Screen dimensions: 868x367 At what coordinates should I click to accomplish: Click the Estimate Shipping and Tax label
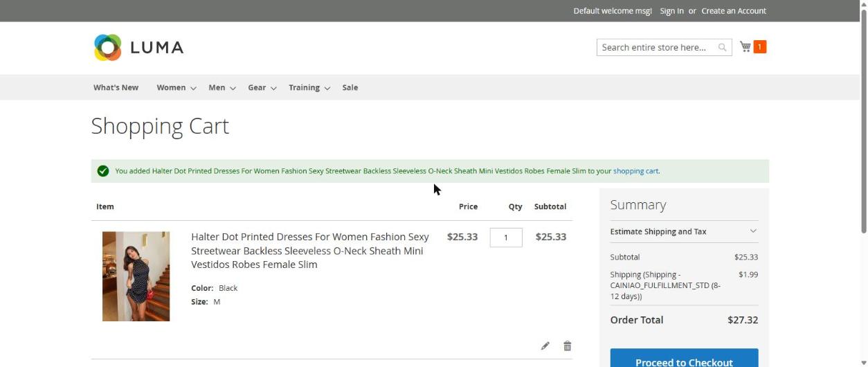tap(658, 231)
